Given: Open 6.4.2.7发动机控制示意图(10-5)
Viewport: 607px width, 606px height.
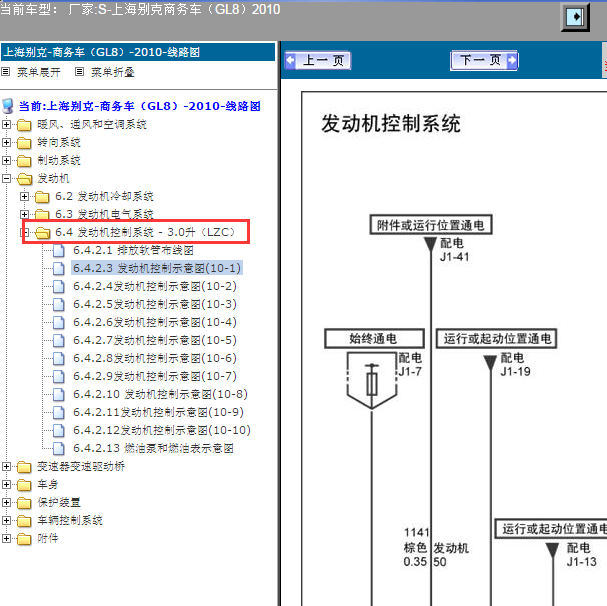Looking at the screenshot, I should 155,340.
